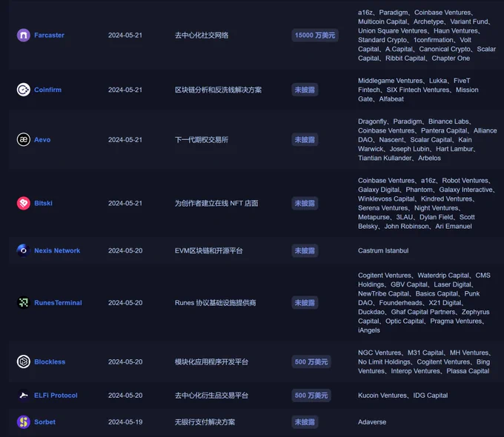Select Coinfirm's date 2024-05-21

pyautogui.click(x=125, y=90)
